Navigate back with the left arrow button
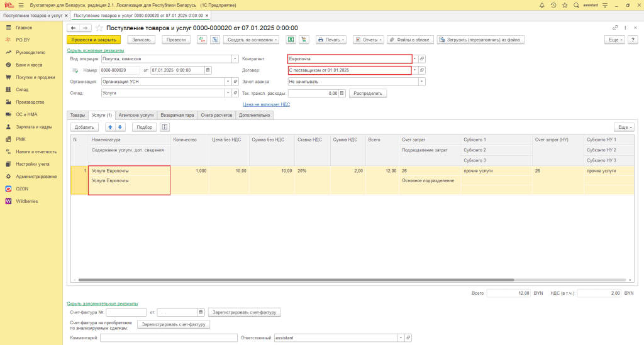 point(73,28)
